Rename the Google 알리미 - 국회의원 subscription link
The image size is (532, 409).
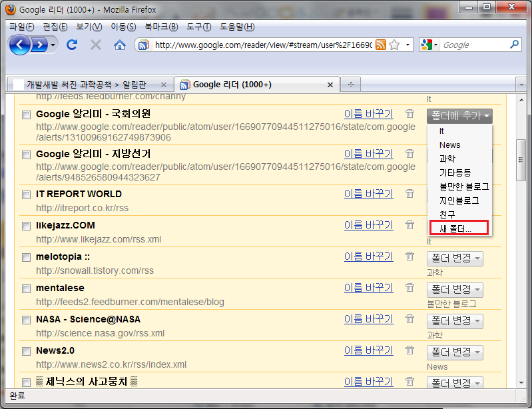point(368,114)
